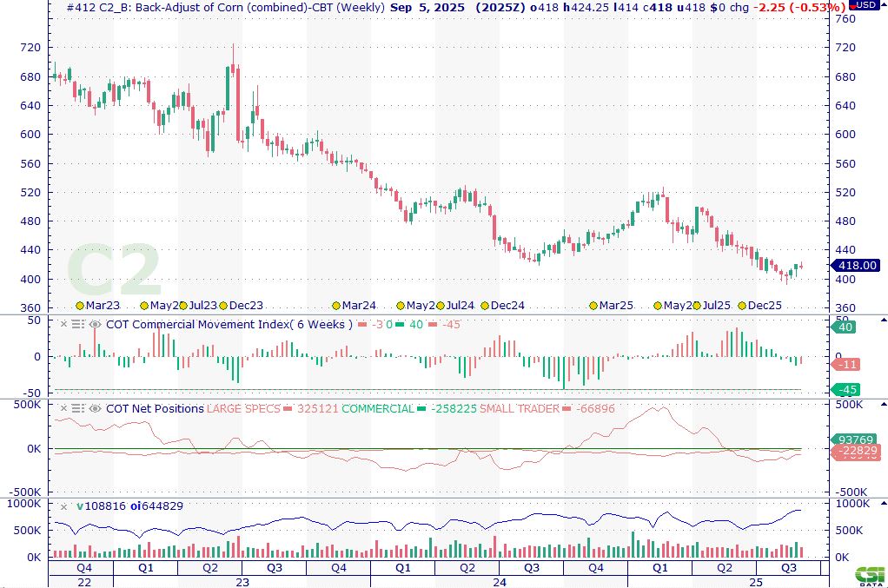888x588 pixels.
Task: Close the COT Commercial Movement Index panel
Action: [63, 324]
